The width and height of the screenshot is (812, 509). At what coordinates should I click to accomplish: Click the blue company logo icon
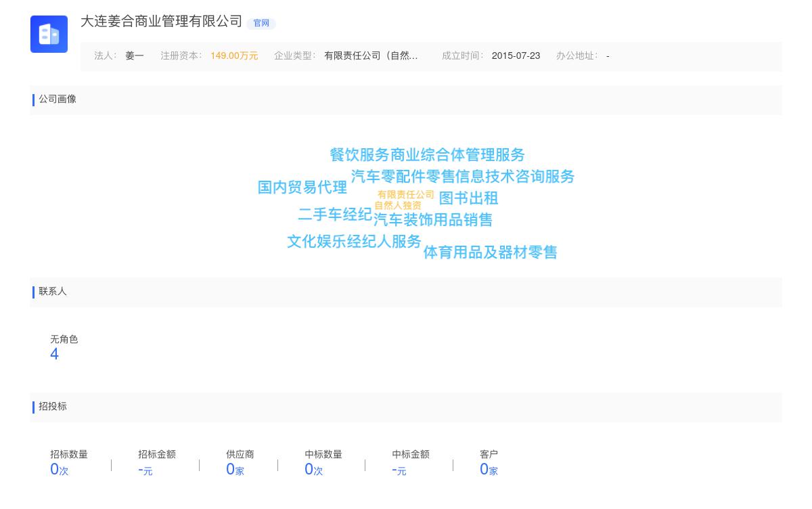pos(49,34)
